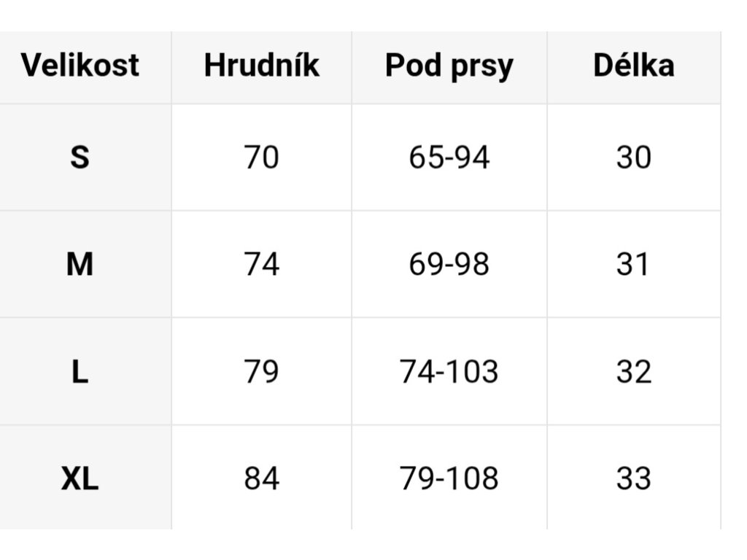Viewport: 747px width, 560px height.
Task: Click length value 31 cell
Action: coord(633,264)
